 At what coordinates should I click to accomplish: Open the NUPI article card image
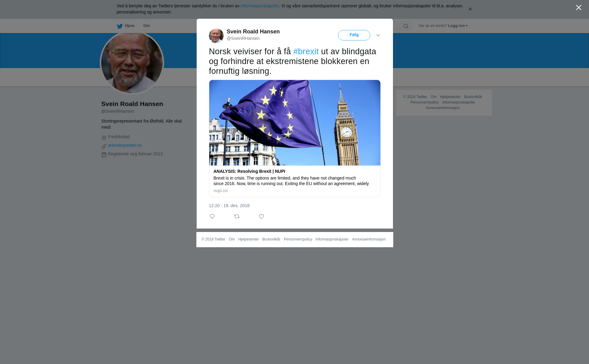click(x=295, y=123)
